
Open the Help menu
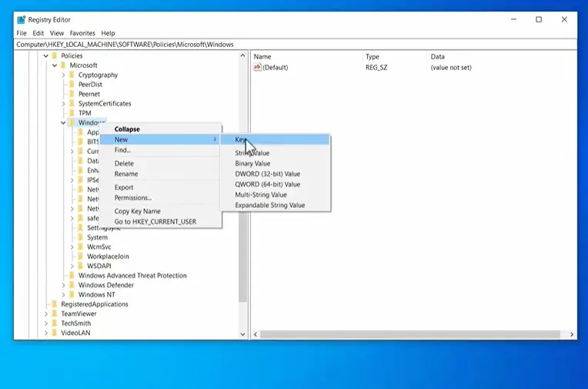click(108, 33)
